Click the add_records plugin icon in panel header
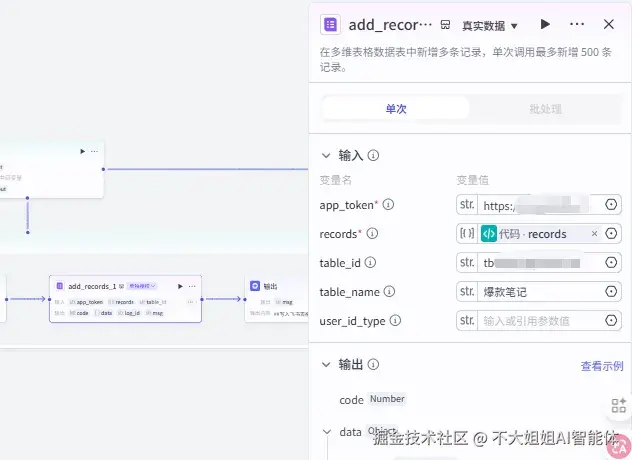The width and height of the screenshot is (632, 460). click(330, 25)
